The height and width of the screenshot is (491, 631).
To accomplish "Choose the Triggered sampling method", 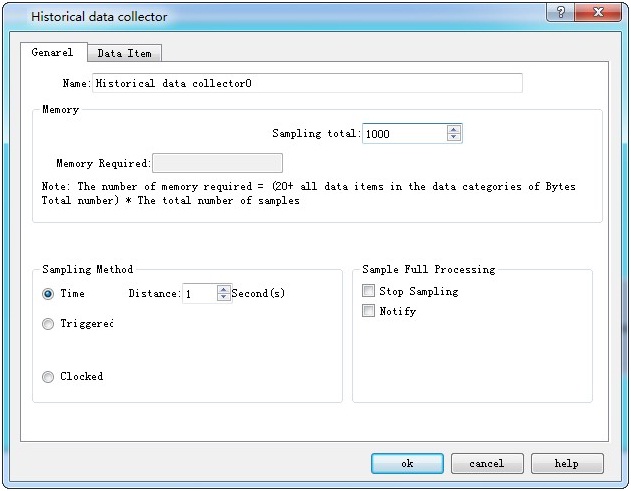I will [x=48, y=324].
